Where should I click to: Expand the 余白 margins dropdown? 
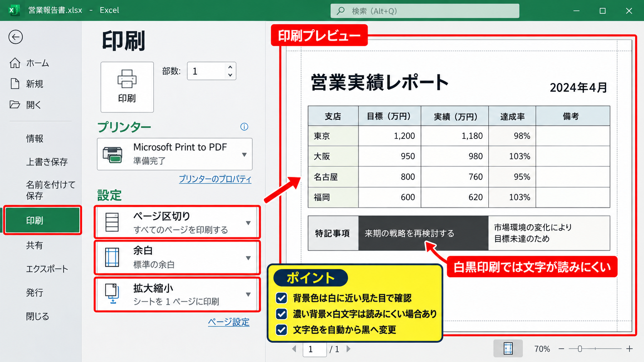coord(248,258)
